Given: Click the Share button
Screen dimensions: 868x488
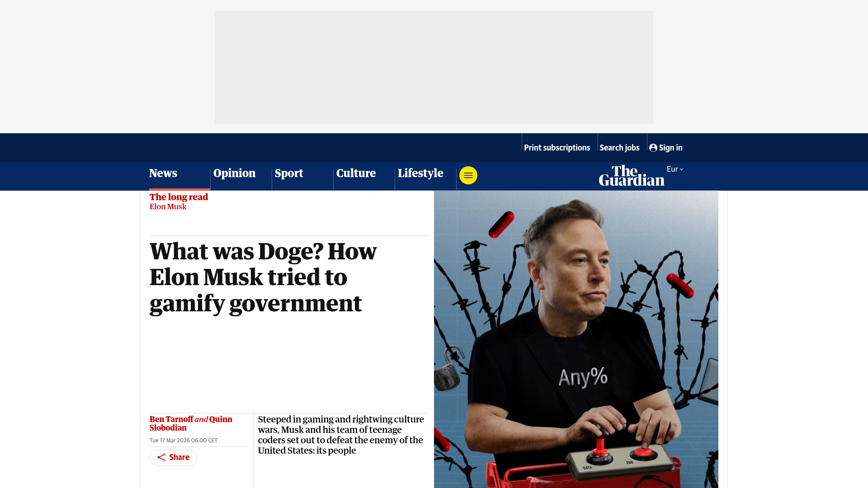Looking at the screenshot, I should [173, 457].
